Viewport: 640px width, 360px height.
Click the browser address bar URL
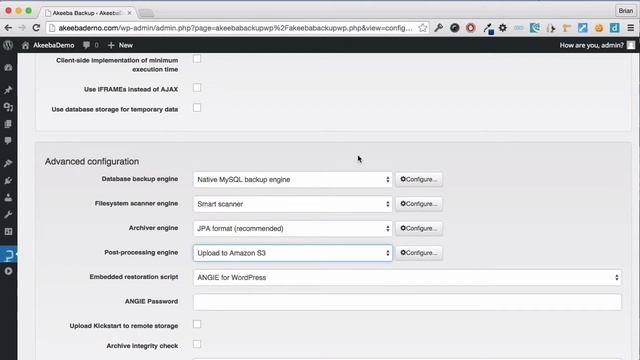[235, 28]
